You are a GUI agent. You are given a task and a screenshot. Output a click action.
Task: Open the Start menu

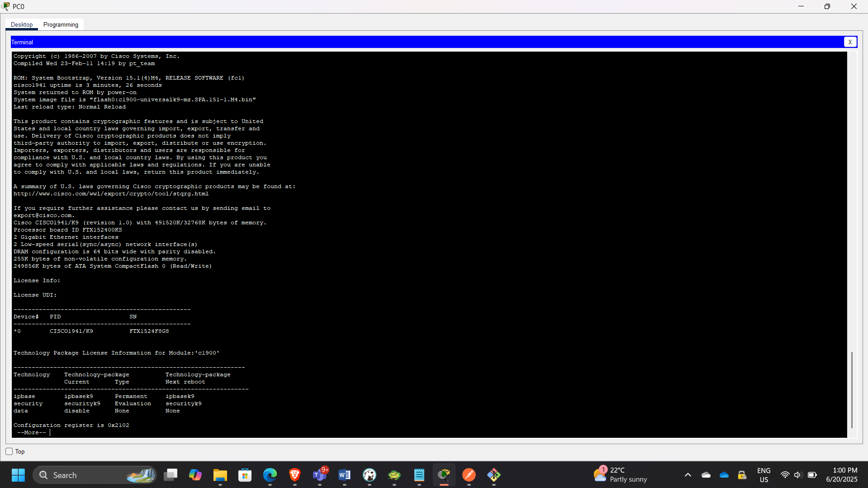[x=18, y=475]
